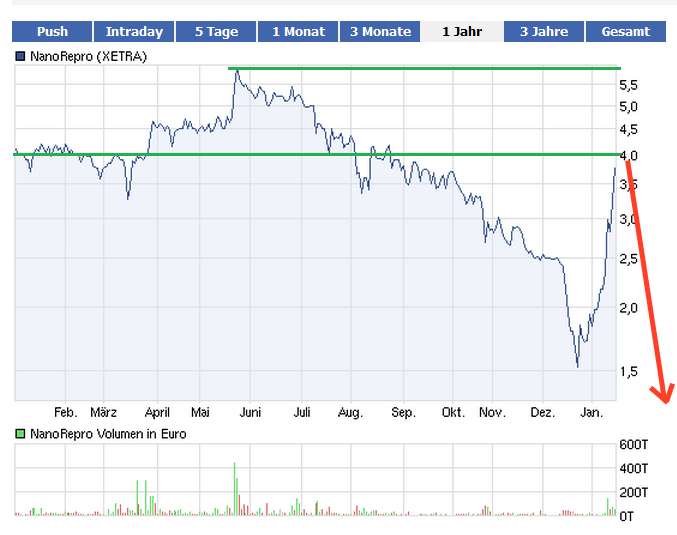
Task: Click the NanoRepro (XETRA) legend label
Action: [x=88, y=57]
